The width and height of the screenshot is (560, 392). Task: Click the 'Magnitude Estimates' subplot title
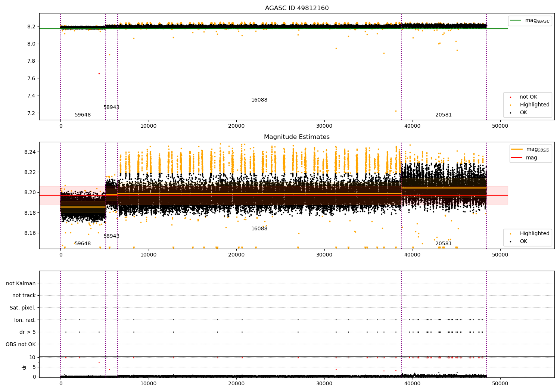pyautogui.click(x=297, y=137)
